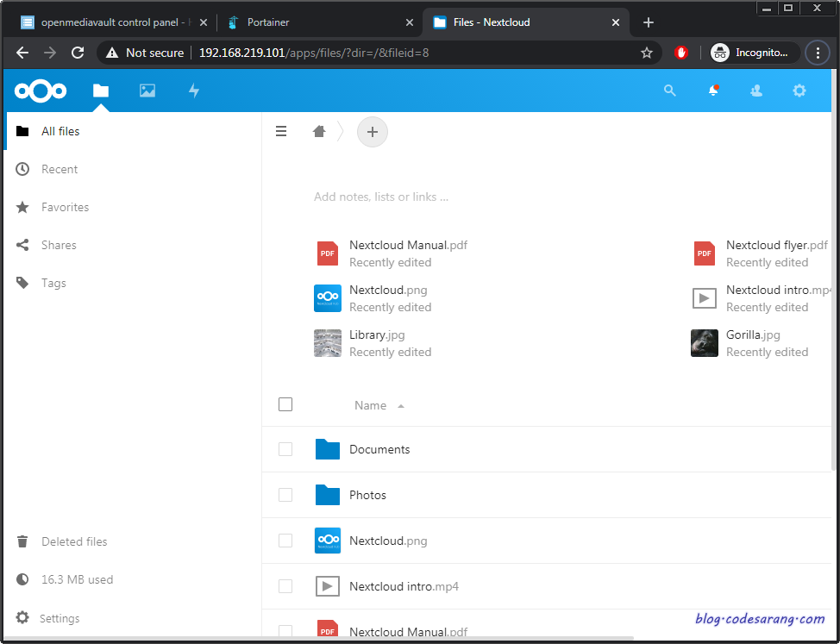Open the Activity lightning bolt icon

click(194, 91)
